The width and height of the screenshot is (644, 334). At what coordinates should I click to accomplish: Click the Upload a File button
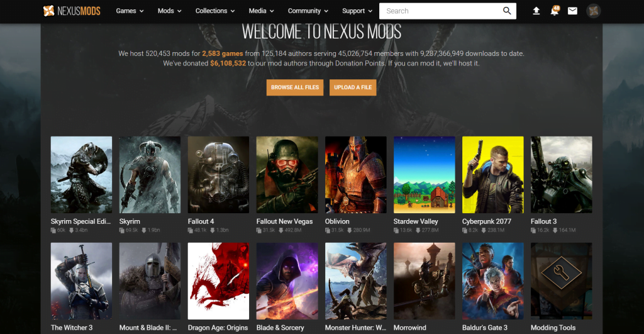pos(353,87)
